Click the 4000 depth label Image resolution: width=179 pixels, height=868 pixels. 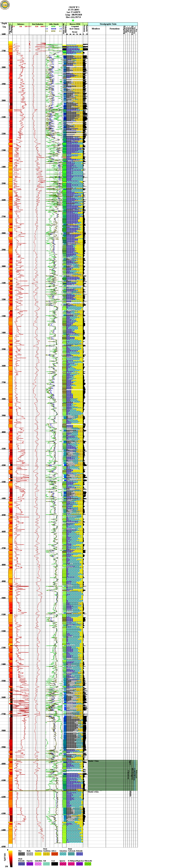3,432
